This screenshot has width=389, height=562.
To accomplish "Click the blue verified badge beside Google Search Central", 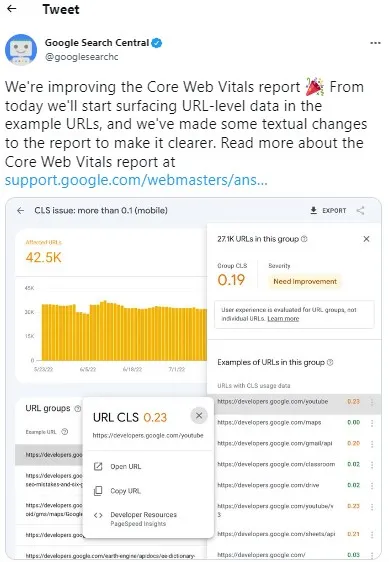I will coord(157,43).
